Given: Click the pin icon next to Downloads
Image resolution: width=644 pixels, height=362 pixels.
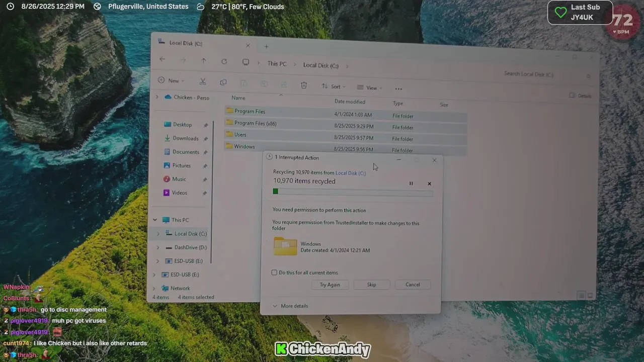Looking at the screenshot, I should [206, 138].
